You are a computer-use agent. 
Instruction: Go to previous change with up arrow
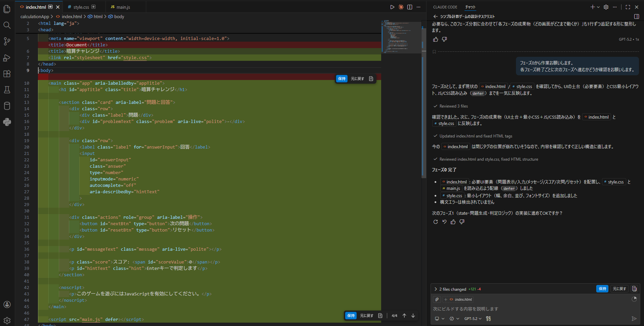pos(404,316)
